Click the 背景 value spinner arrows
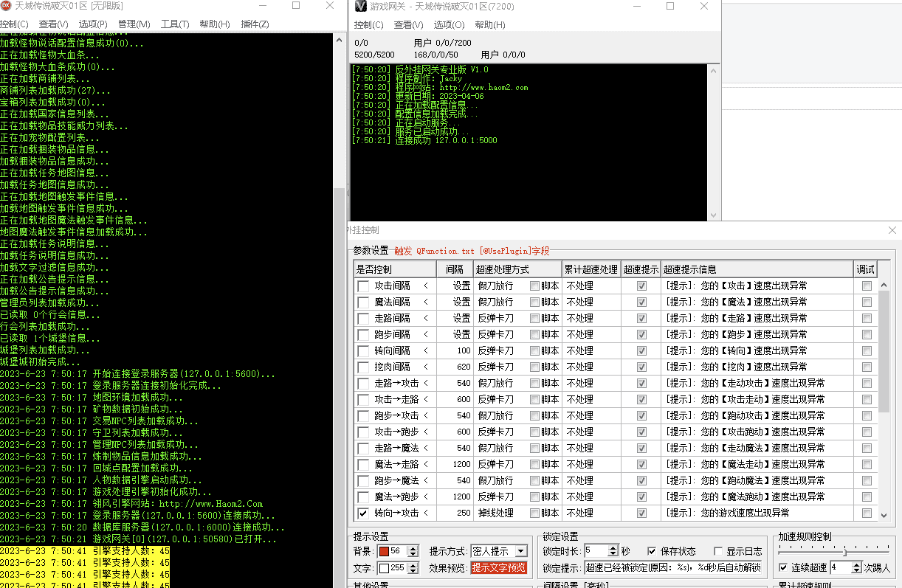Image resolution: width=902 pixels, height=588 pixels. click(x=413, y=551)
